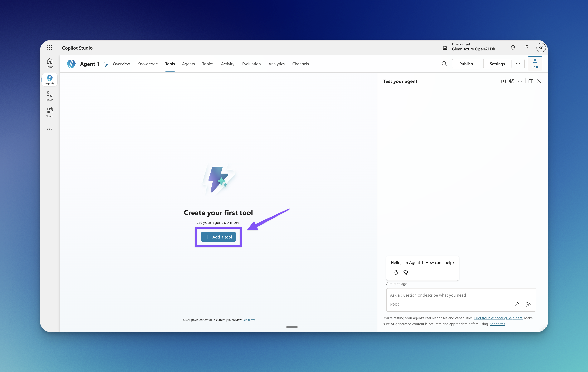Image resolution: width=588 pixels, height=372 pixels.
Task: Open more options next to Settings
Action: [518, 64]
